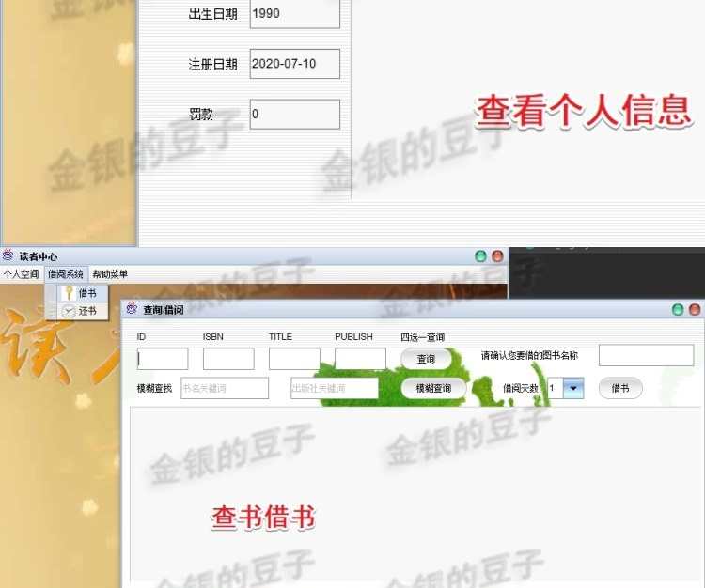Image resolution: width=705 pixels, height=588 pixels.
Task: Click the 查询 button
Action: [x=426, y=359]
